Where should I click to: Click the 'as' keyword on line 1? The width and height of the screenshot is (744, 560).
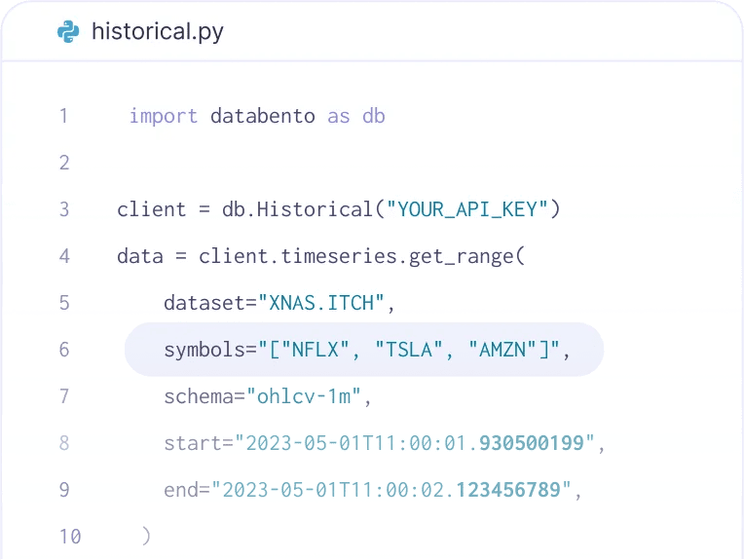click(x=338, y=116)
